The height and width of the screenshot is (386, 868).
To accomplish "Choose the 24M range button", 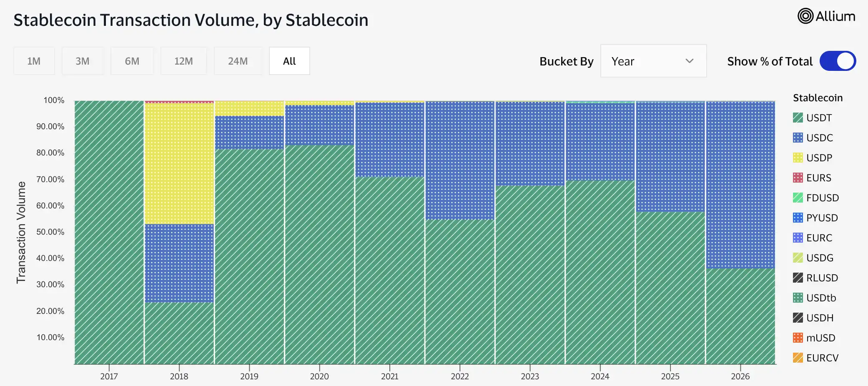I will click(x=238, y=61).
